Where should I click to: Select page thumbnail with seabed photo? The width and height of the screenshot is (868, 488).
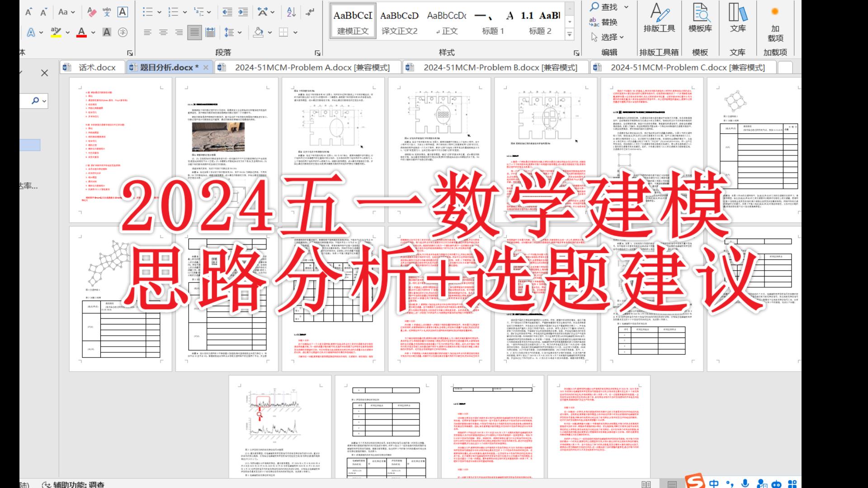tap(226, 150)
